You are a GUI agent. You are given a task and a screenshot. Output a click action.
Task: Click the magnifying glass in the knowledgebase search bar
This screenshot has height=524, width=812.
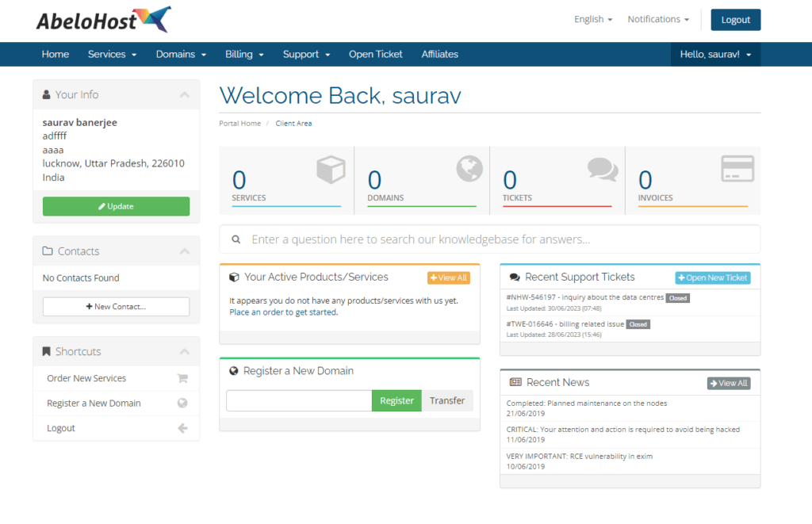pyautogui.click(x=236, y=239)
